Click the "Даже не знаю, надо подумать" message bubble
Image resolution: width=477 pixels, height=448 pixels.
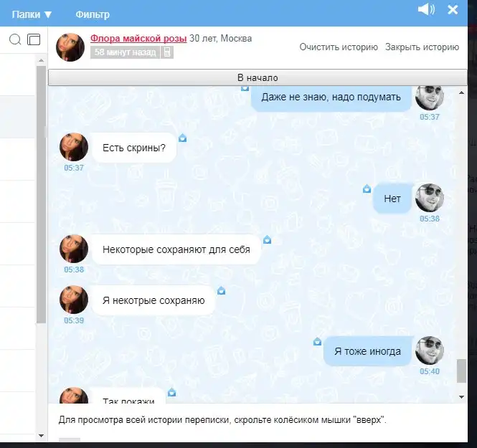click(331, 97)
